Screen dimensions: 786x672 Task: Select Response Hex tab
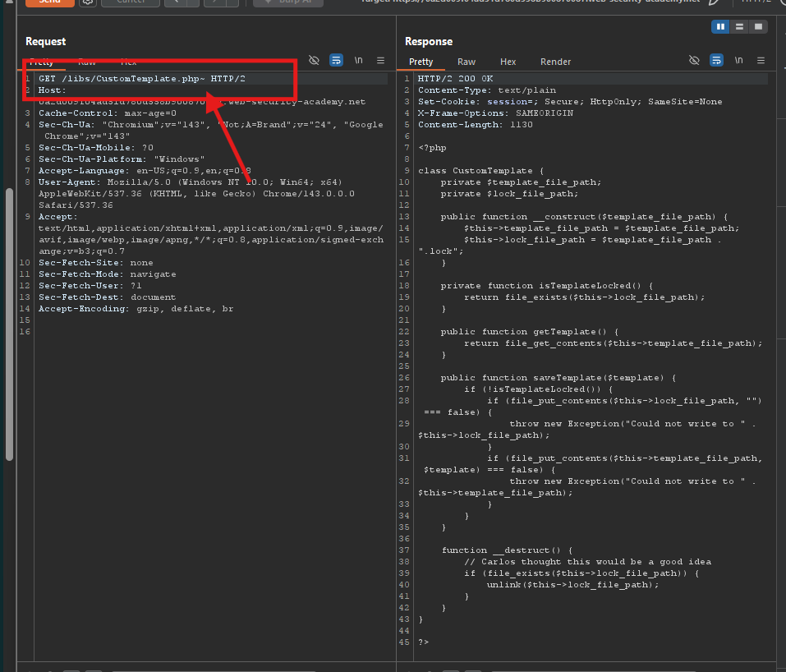point(508,62)
